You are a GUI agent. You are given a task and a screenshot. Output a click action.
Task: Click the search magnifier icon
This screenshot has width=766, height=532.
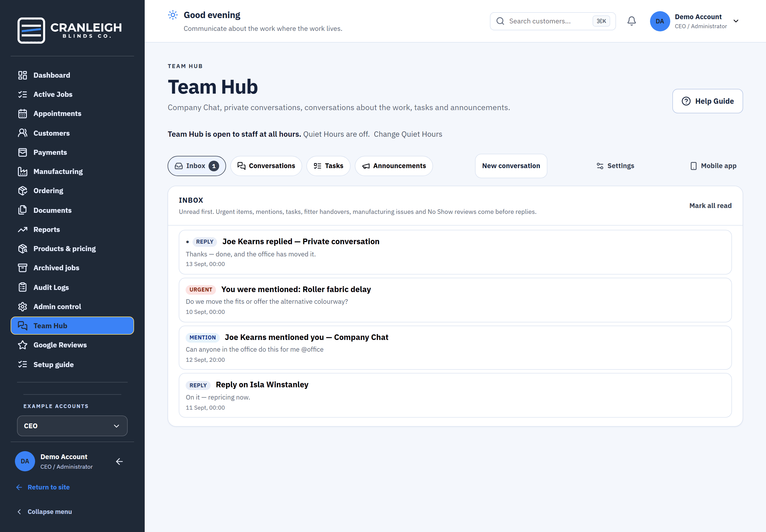click(500, 21)
